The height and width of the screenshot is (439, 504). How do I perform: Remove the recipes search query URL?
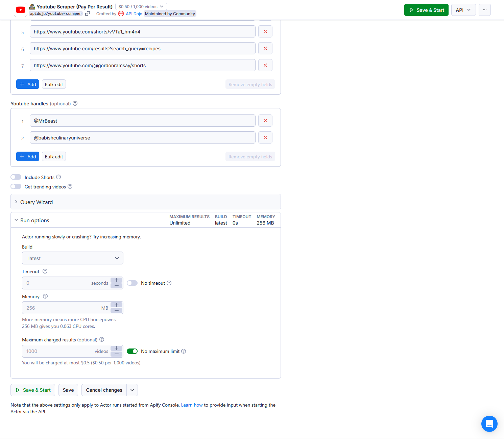pos(265,48)
